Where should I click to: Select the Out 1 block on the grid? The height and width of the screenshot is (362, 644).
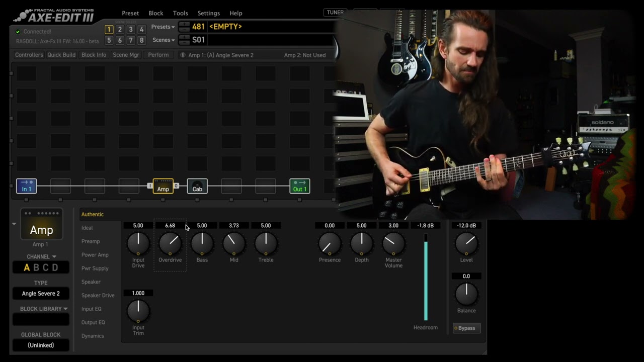point(300,186)
